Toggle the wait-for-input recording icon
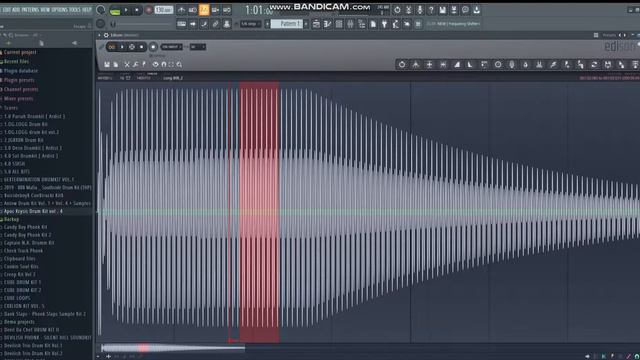640x360 pixels. pos(193,10)
